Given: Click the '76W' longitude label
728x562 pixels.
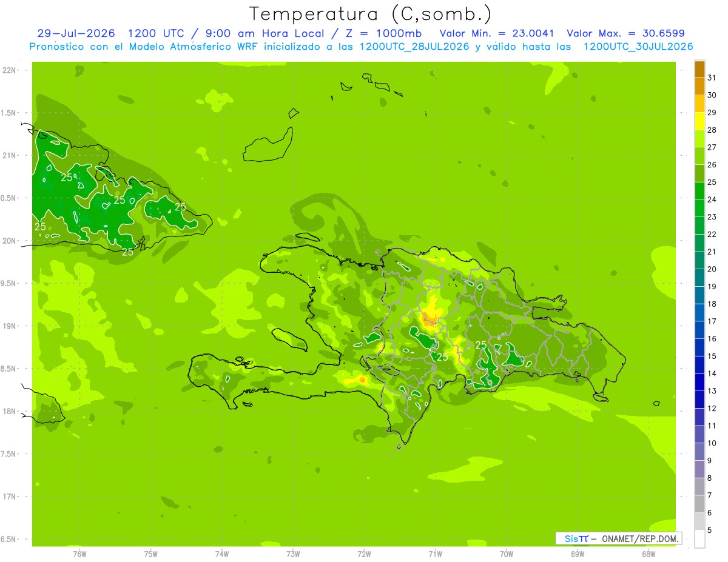Looking at the screenshot, I should point(79,554).
